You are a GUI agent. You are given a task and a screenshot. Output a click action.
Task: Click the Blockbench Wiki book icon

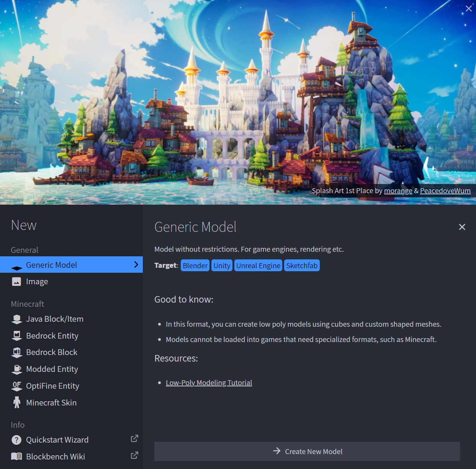coord(16,456)
